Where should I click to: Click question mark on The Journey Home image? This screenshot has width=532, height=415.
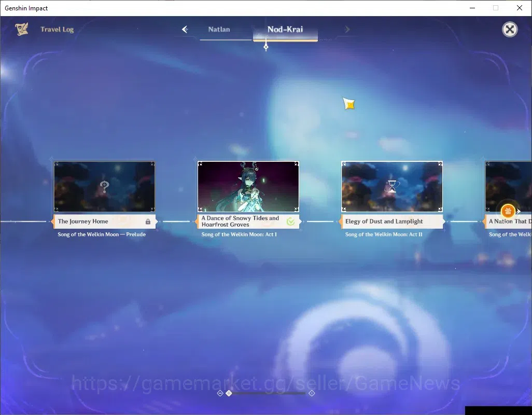click(x=105, y=186)
